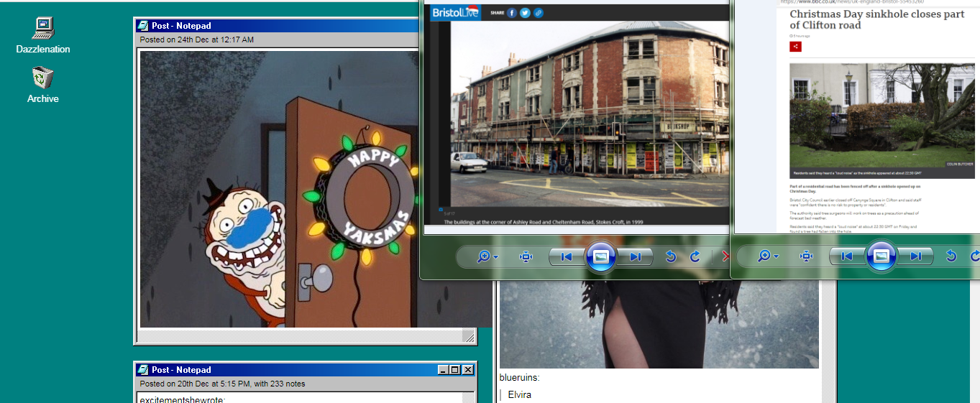Fit to window in sinkhole article viewer
The image size is (980, 403).
tap(806, 256)
